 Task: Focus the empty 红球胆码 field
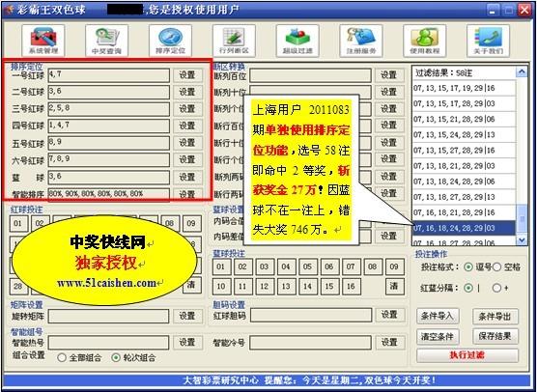311,315
